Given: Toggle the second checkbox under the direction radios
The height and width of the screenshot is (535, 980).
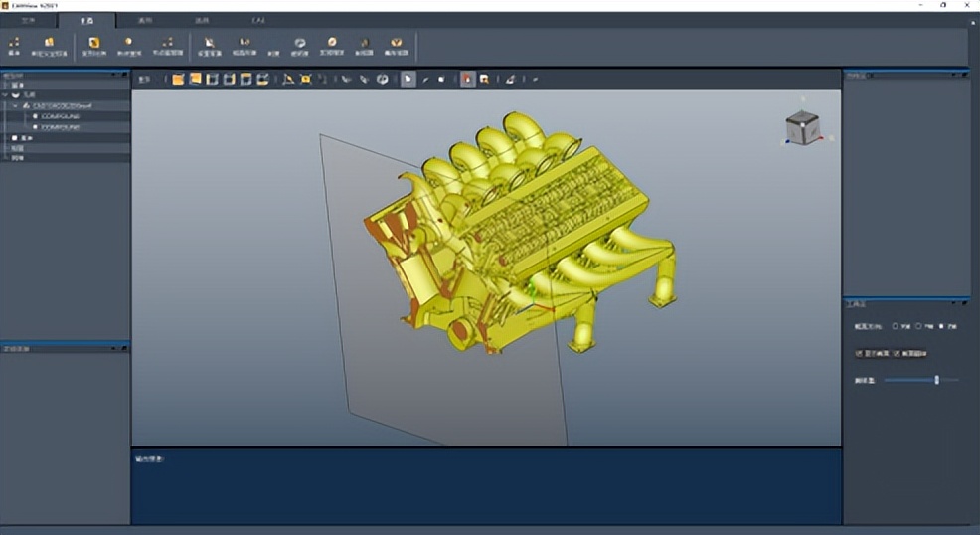Looking at the screenshot, I should click(897, 353).
